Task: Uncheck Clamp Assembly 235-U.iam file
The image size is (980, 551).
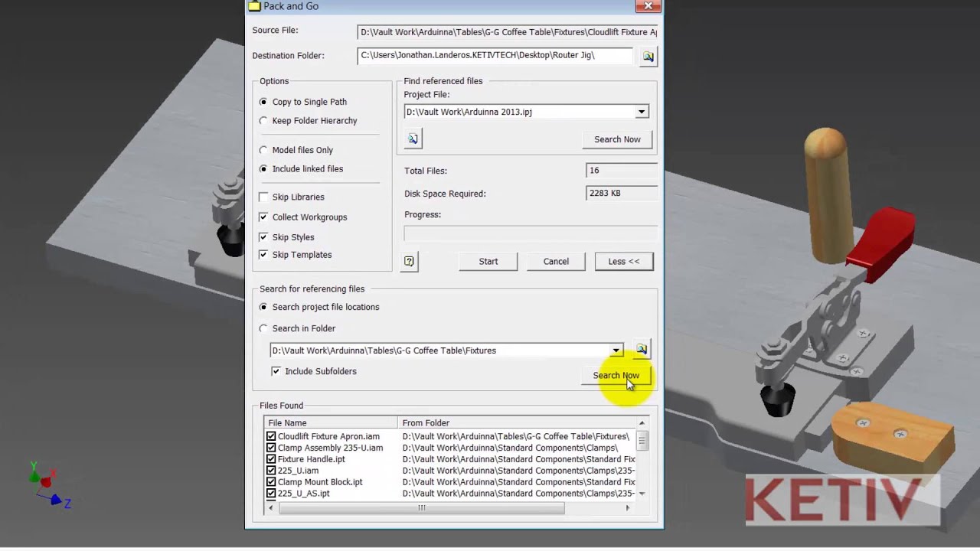Action: coord(271,448)
